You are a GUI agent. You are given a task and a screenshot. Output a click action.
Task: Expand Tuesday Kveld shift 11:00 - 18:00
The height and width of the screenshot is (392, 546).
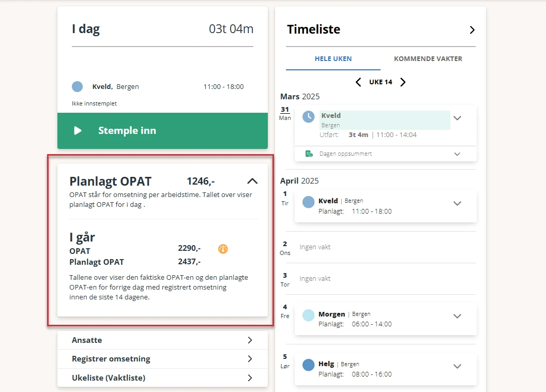tap(457, 203)
